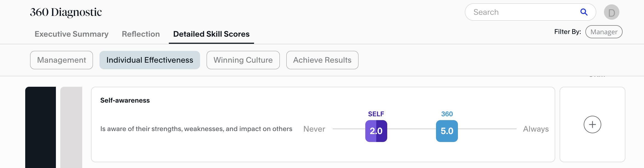The width and height of the screenshot is (644, 168).
Task: Toggle the Individual Effectiveness category chip
Action: point(150,60)
